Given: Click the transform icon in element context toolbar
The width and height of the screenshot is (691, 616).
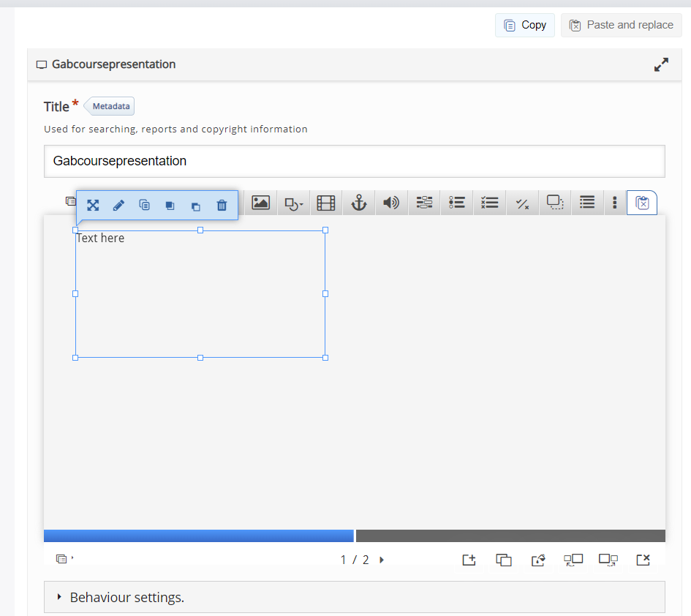Looking at the screenshot, I should tap(93, 205).
